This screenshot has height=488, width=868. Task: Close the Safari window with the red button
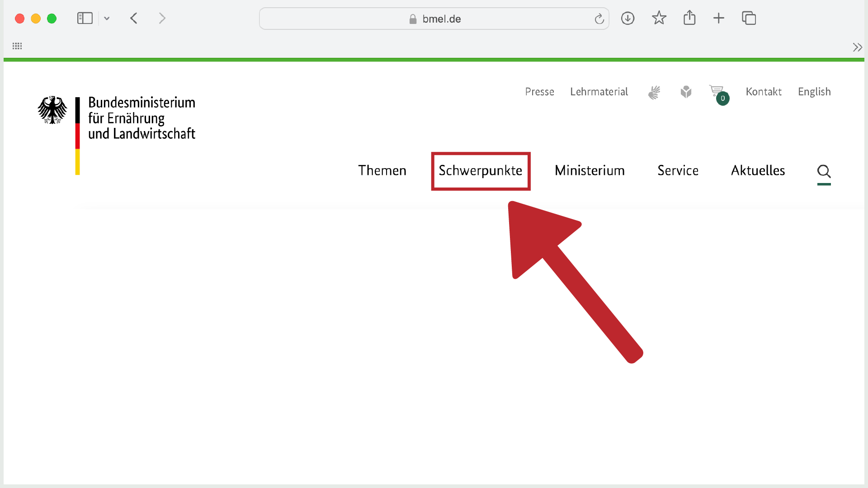pyautogui.click(x=19, y=19)
